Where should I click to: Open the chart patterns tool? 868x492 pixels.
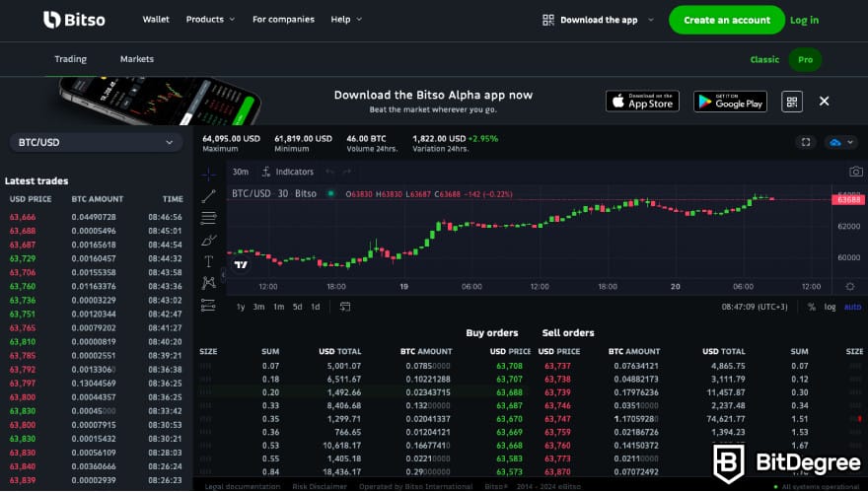point(209,283)
